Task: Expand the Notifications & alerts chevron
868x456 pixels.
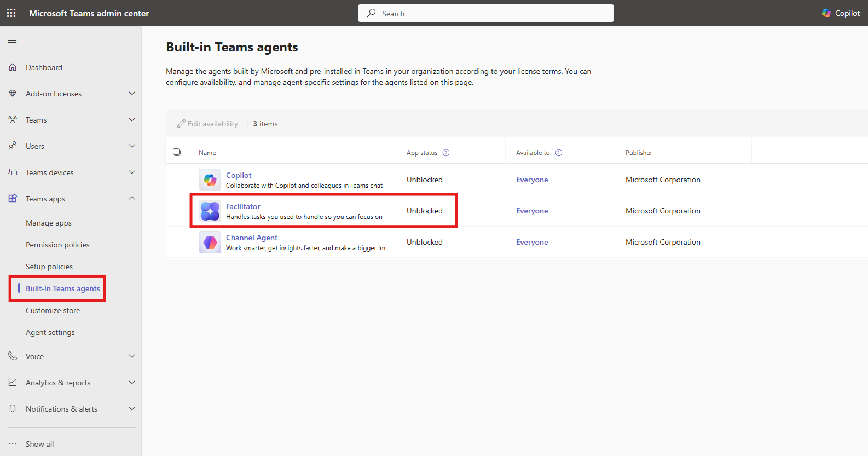Action: point(132,409)
